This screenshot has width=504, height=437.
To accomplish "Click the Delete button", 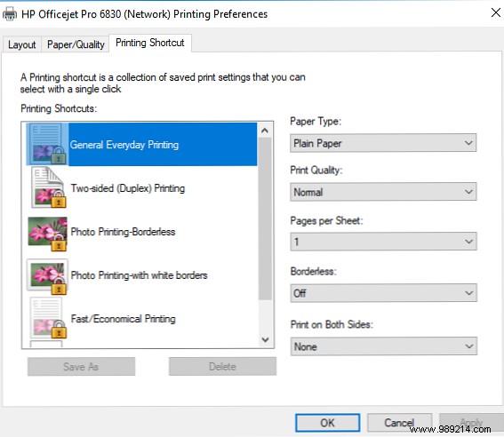I will [x=222, y=366].
